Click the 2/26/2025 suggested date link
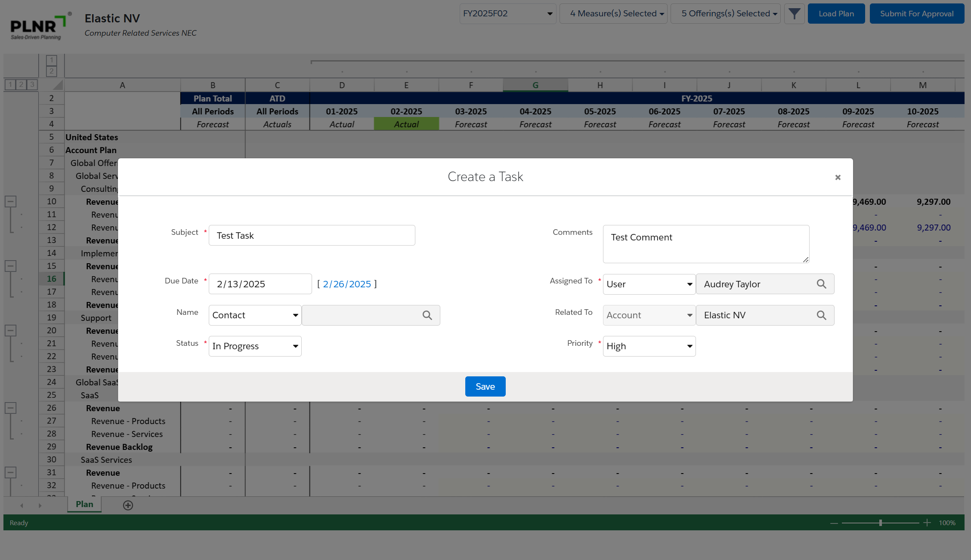971x560 pixels. click(x=347, y=284)
